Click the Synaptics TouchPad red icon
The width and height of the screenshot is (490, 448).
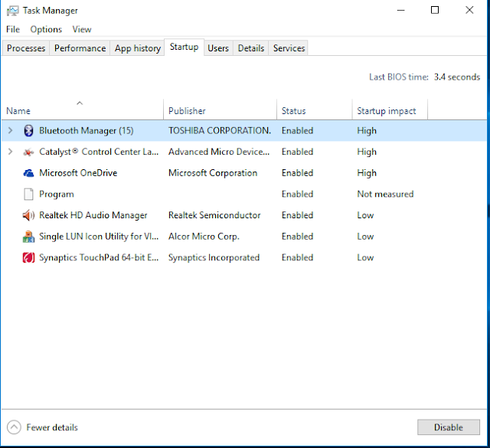pos(28,257)
